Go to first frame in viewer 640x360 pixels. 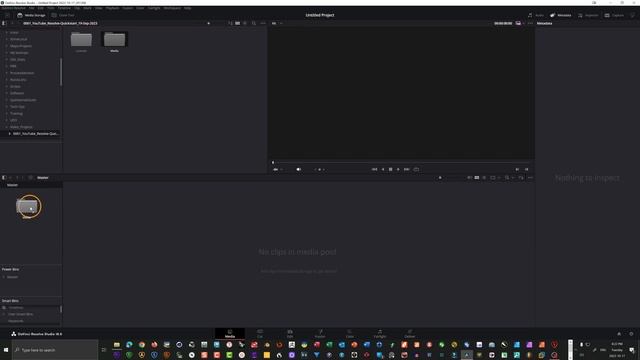coord(374,169)
